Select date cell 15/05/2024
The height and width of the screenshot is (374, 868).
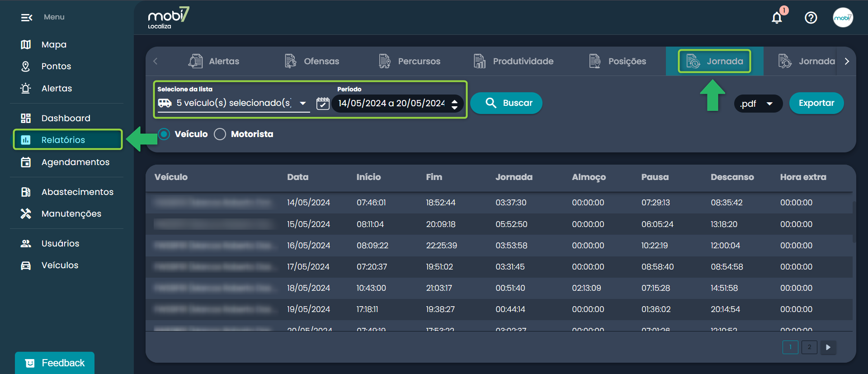tap(308, 224)
